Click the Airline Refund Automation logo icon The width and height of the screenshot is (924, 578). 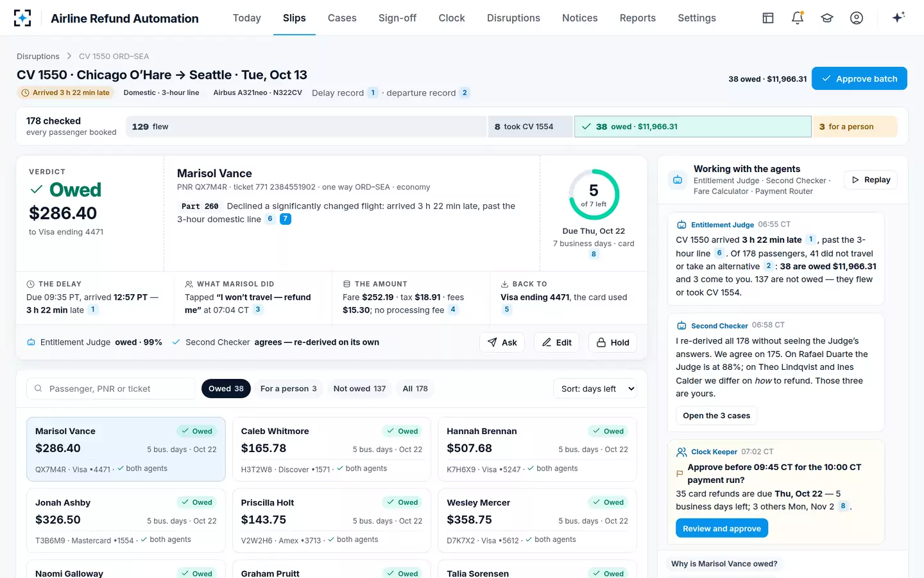point(22,18)
